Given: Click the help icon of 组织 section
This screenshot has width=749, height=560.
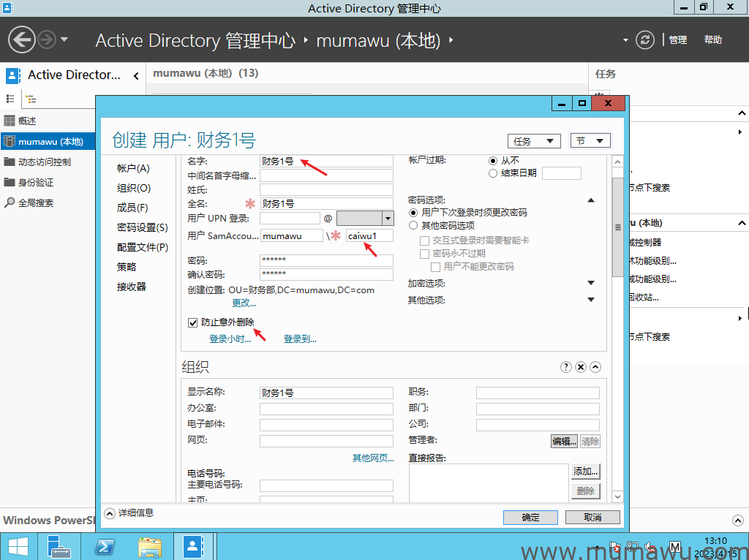Looking at the screenshot, I should 565,367.
